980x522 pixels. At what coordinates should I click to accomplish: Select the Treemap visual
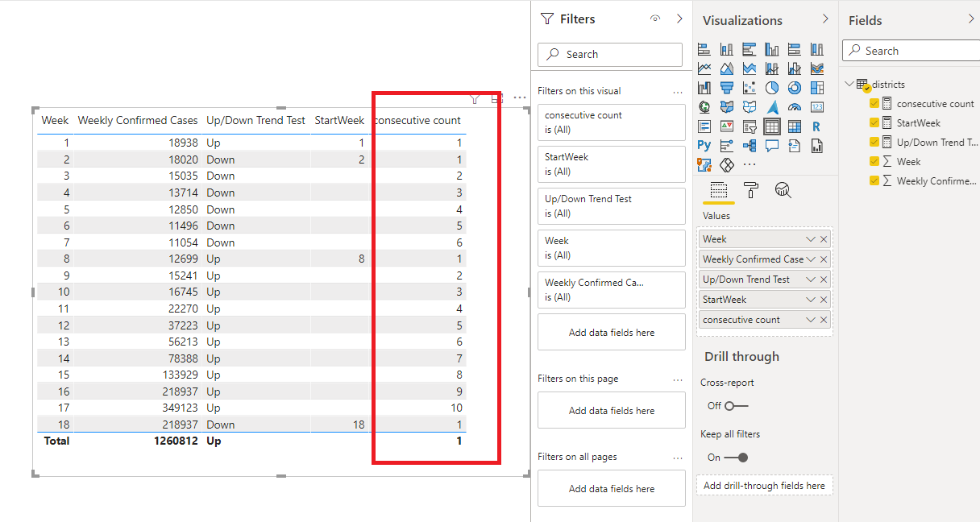click(x=817, y=88)
